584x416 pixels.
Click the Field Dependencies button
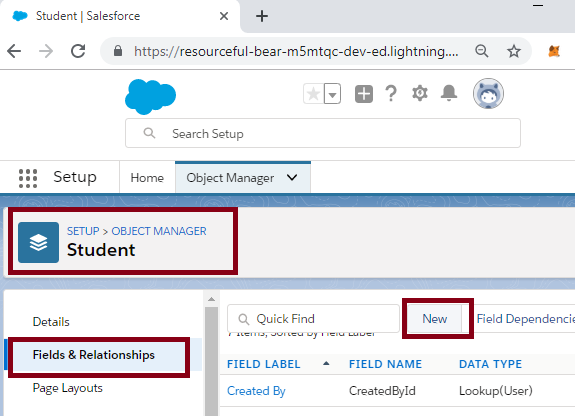526,319
